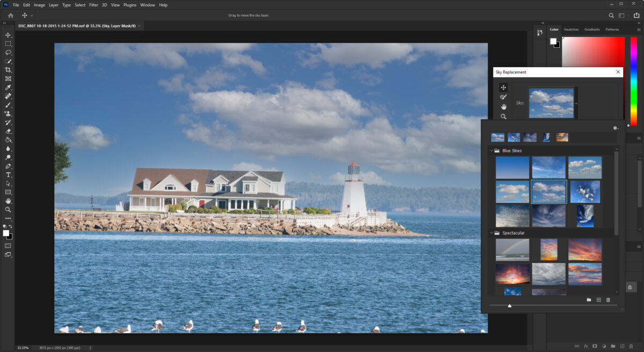Image resolution: width=644 pixels, height=352 pixels.
Task: Collapse the Spectacular group
Action: tap(491, 233)
